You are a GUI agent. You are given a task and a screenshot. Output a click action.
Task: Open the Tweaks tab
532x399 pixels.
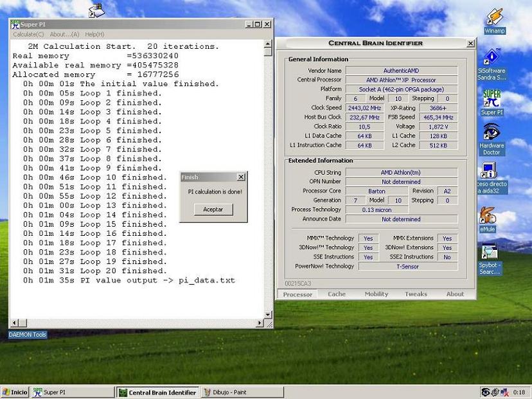pyautogui.click(x=416, y=294)
